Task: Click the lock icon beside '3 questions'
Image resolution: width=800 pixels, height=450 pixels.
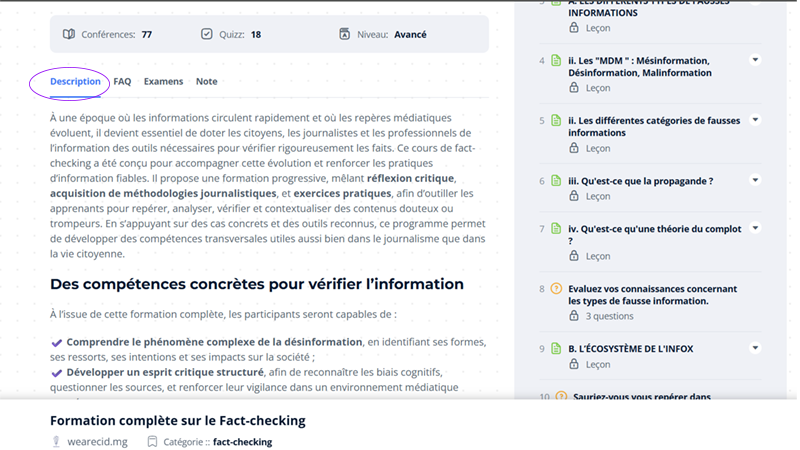Action: click(x=574, y=316)
